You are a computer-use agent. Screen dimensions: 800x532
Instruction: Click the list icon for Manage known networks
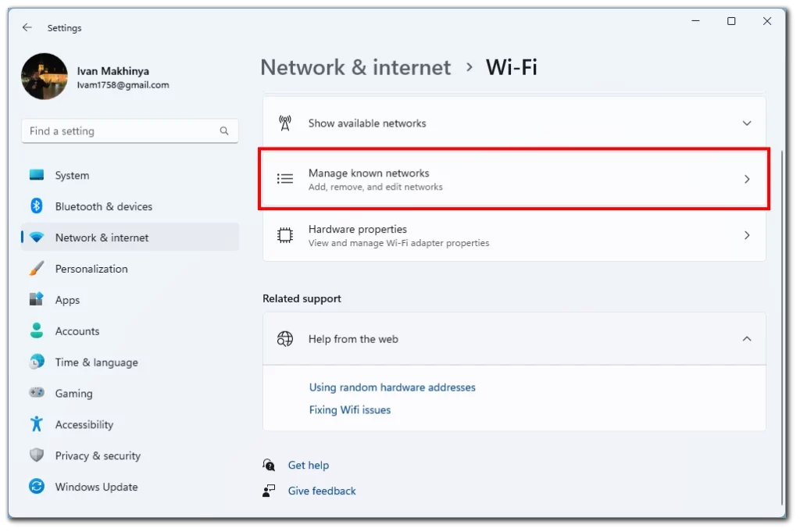coord(285,179)
